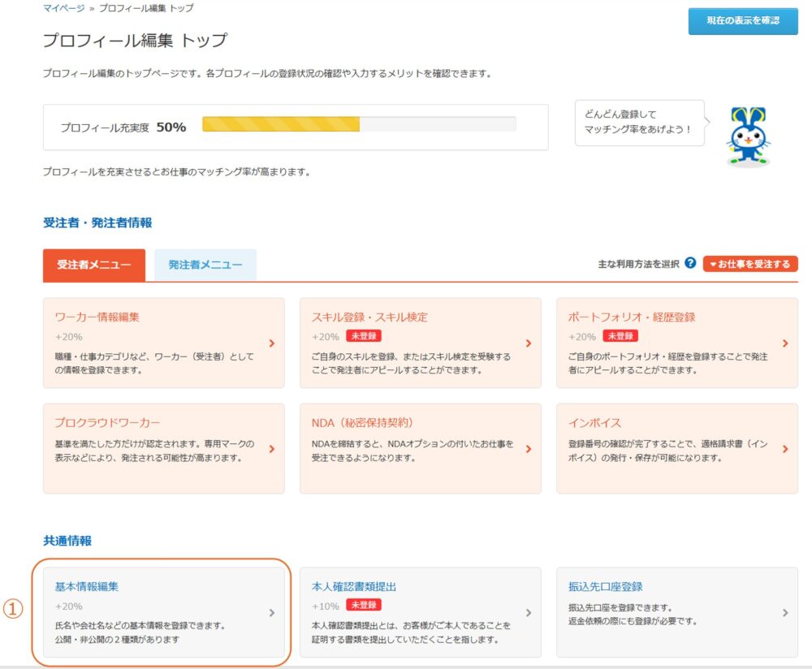The height and width of the screenshot is (669, 812).
Task: Open the NDA（秘密保持契約） link
Action: [x=362, y=422]
